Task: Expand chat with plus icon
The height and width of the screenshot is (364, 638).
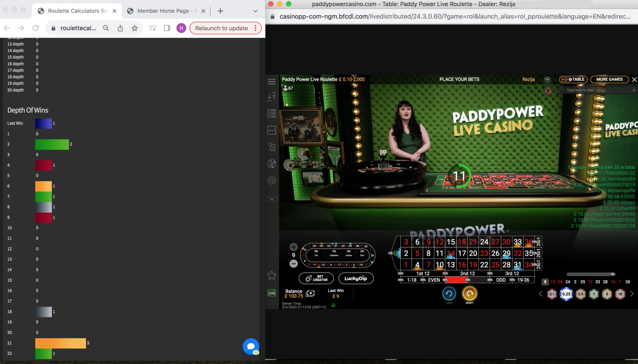Action: [634, 90]
